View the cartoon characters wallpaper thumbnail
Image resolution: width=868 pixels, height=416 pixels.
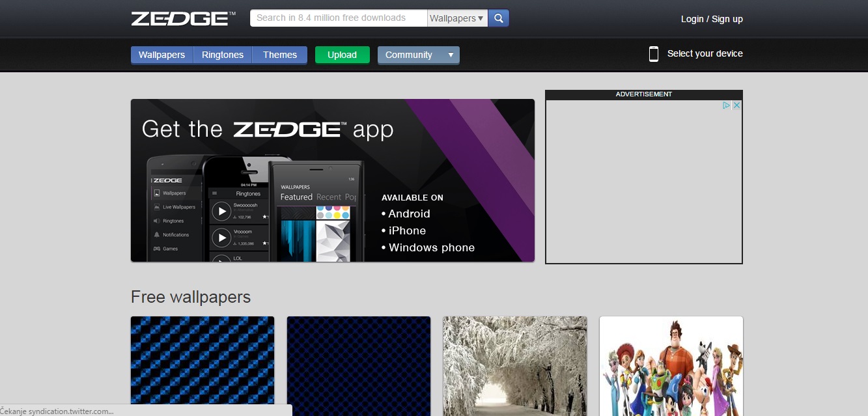coord(671,365)
